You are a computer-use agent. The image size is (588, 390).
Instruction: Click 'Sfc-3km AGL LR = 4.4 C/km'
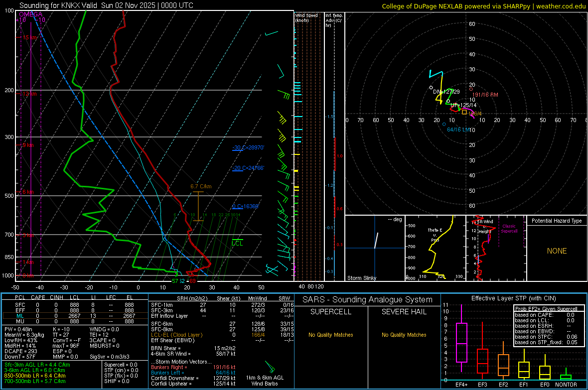[37, 365]
